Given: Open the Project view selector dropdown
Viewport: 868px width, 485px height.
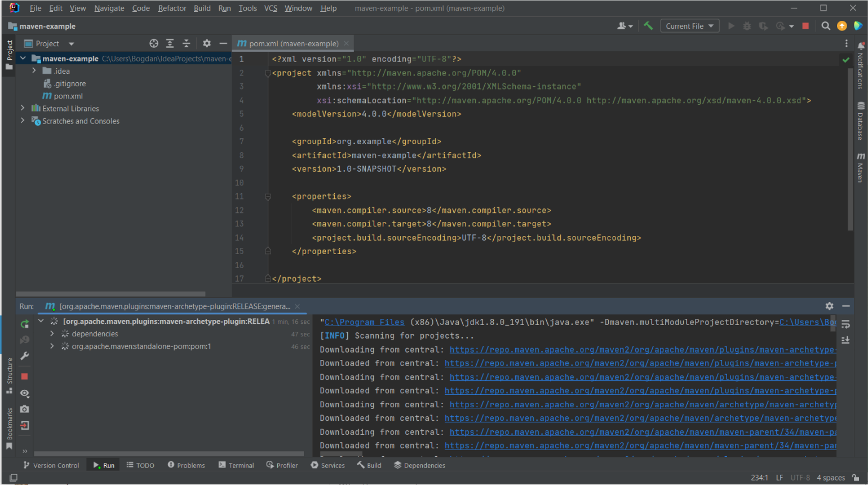Looking at the screenshot, I should point(50,43).
